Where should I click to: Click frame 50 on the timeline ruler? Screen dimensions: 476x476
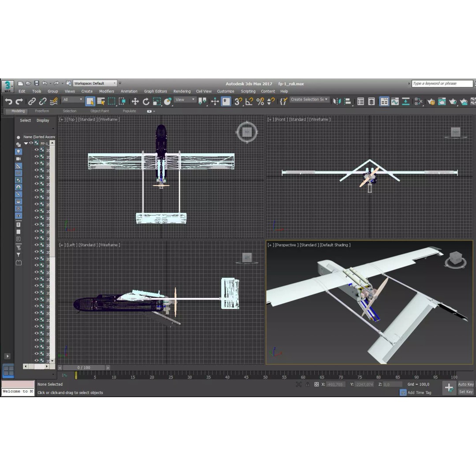point(265,377)
